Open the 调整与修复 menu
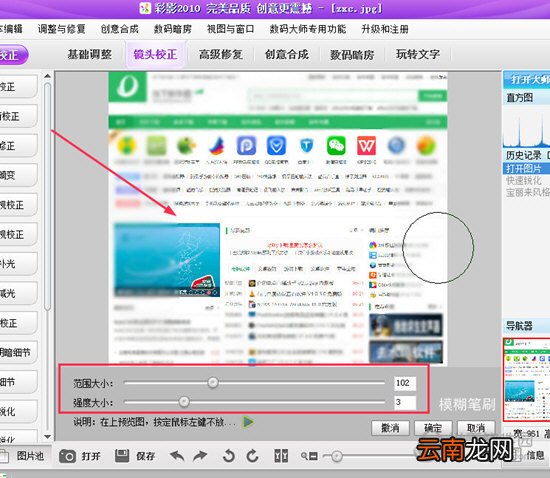Image resolution: width=550 pixels, height=478 pixels. click(x=61, y=29)
